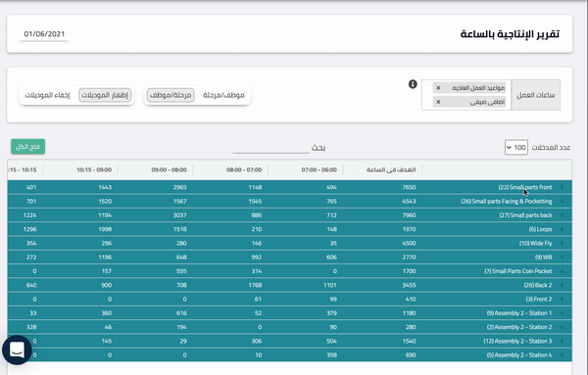Screen dimensions: 588x375
Task: Click value 1101 in the Back 2 row
Action: click(x=330, y=285)
